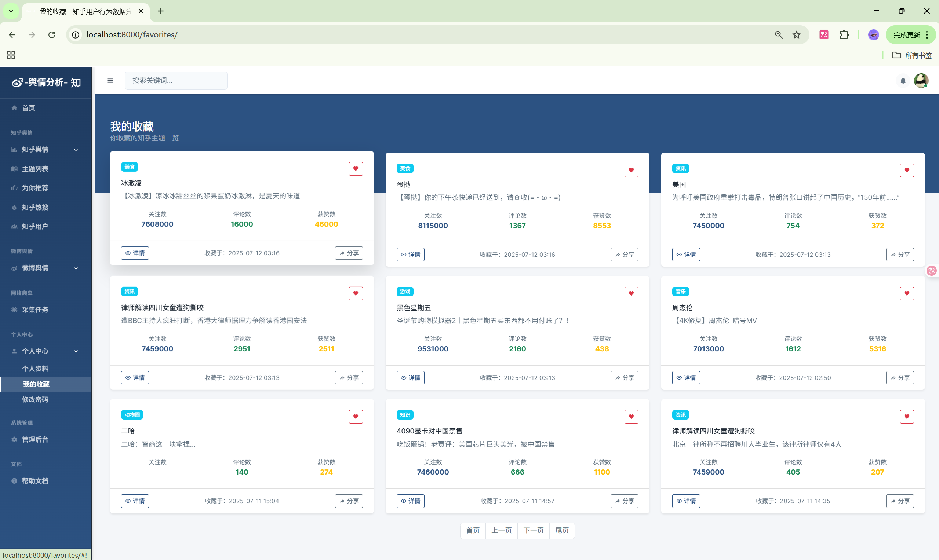Screen dimensions: 939x560
Task: Remove 二哈 from favorites with its heart
Action: click(355, 417)
